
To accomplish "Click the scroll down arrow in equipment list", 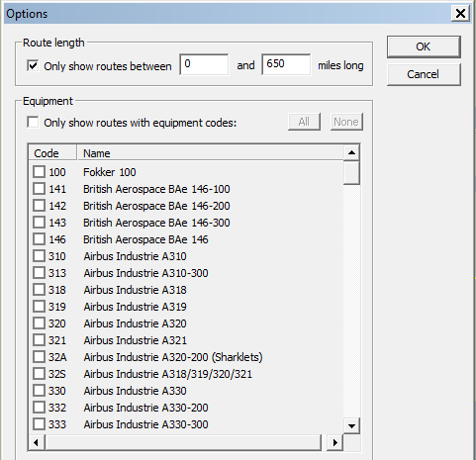I will [x=351, y=426].
